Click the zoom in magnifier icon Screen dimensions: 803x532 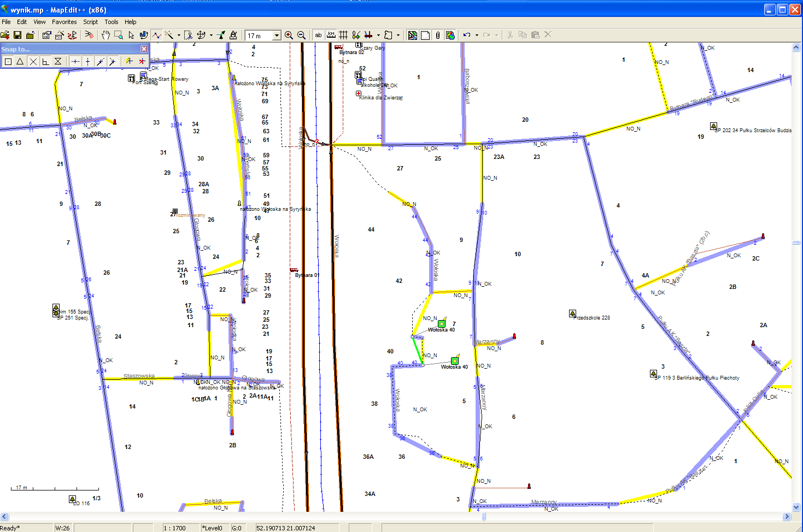[x=289, y=35]
